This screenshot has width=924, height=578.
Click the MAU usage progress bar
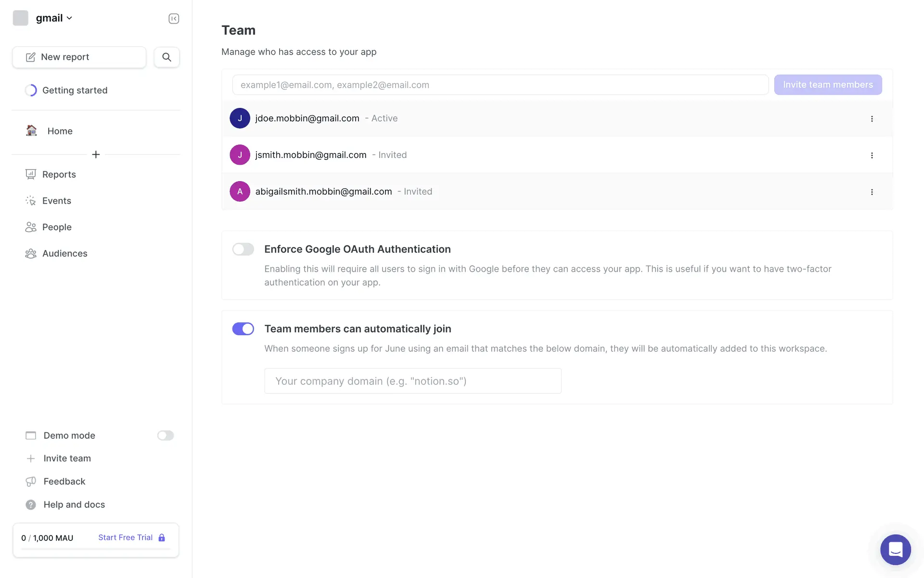pos(96,549)
